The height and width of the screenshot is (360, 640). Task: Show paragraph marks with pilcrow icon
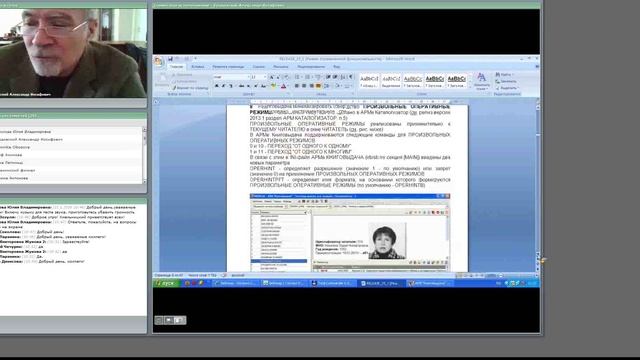(x=350, y=77)
